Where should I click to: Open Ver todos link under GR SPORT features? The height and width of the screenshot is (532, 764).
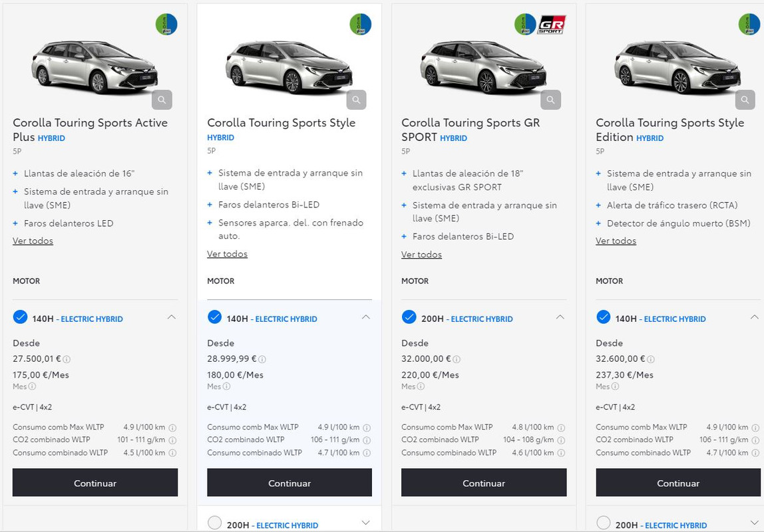(x=421, y=255)
